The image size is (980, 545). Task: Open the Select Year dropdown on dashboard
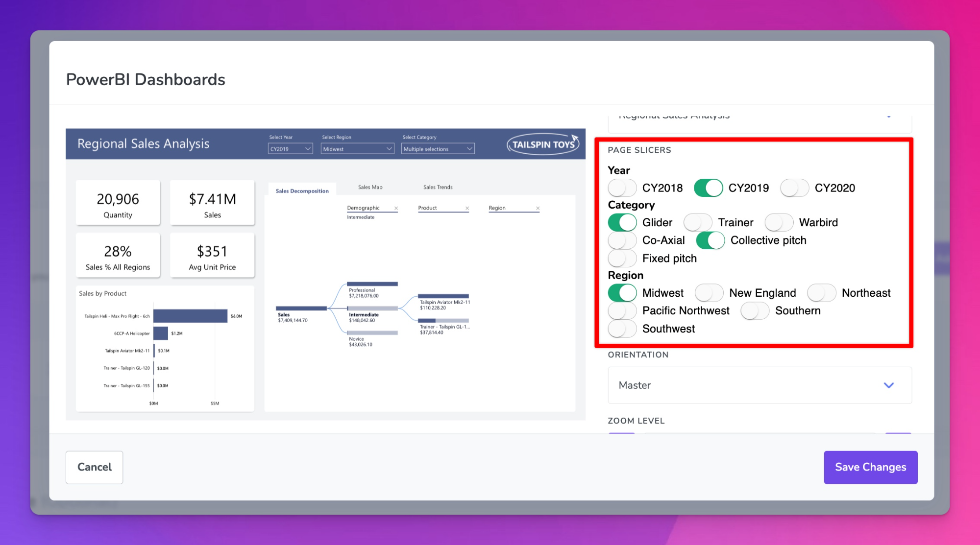point(290,148)
